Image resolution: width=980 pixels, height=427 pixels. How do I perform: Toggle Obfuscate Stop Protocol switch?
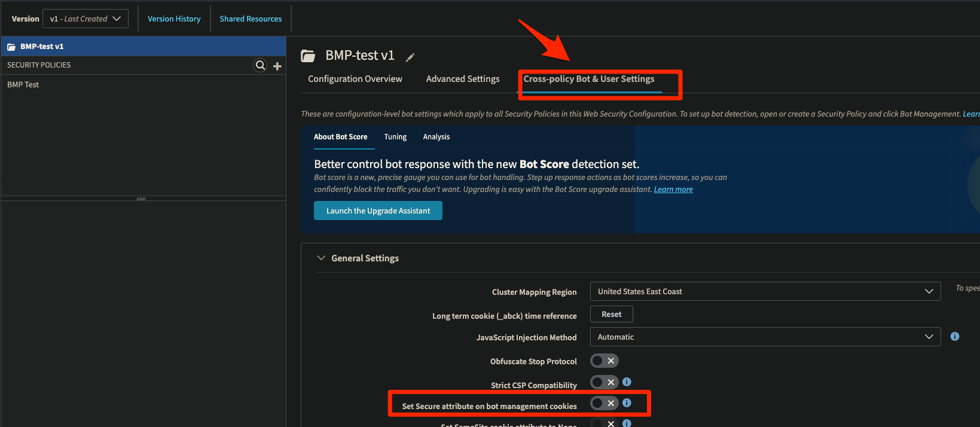click(x=604, y=361)
